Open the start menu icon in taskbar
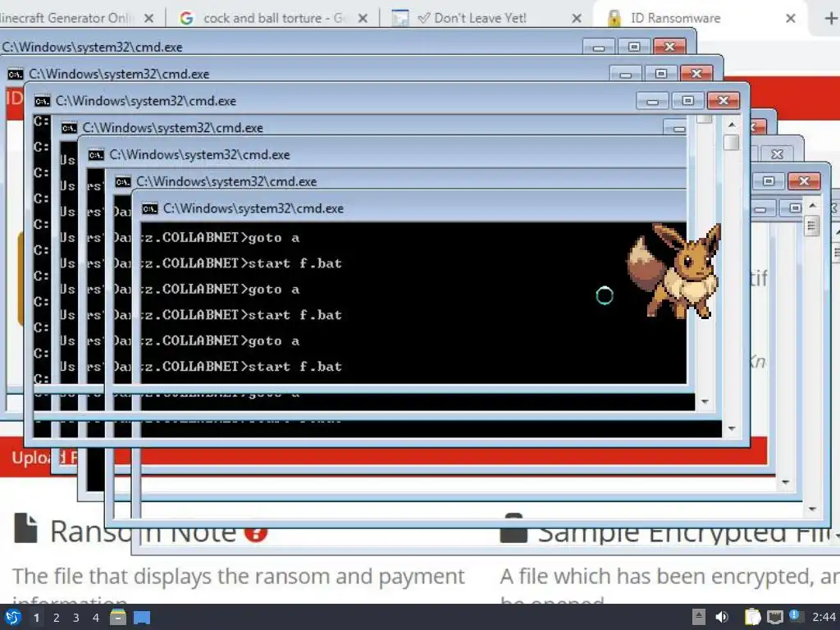This screenshot has width=840, height=630. 13,618
